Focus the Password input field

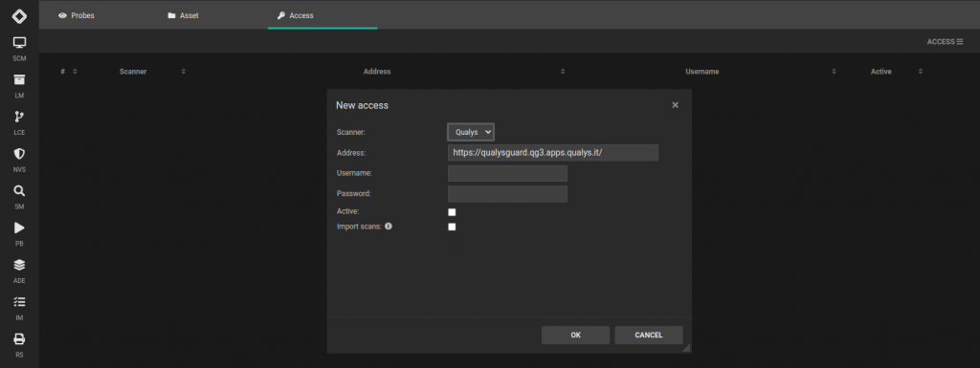[507, 194]
